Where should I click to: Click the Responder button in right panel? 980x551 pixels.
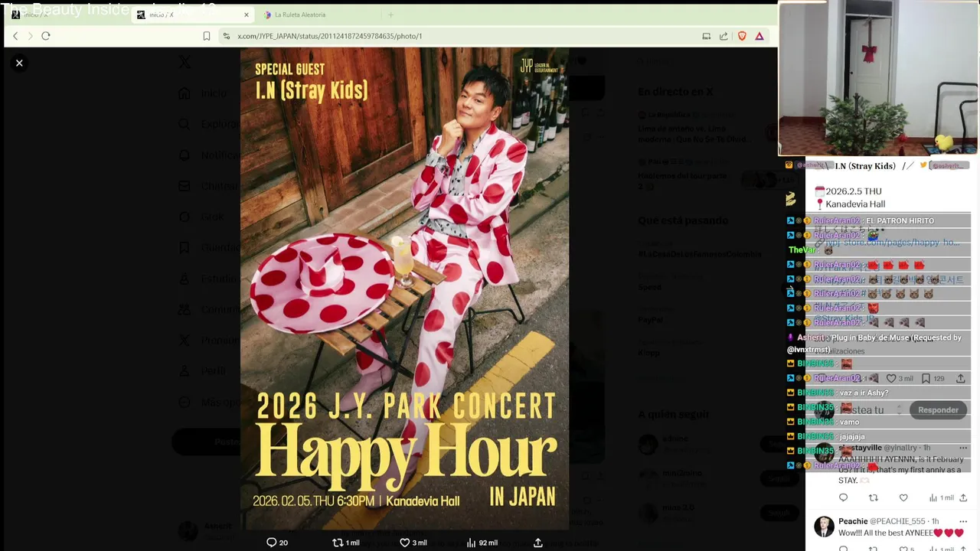point(938,410)
